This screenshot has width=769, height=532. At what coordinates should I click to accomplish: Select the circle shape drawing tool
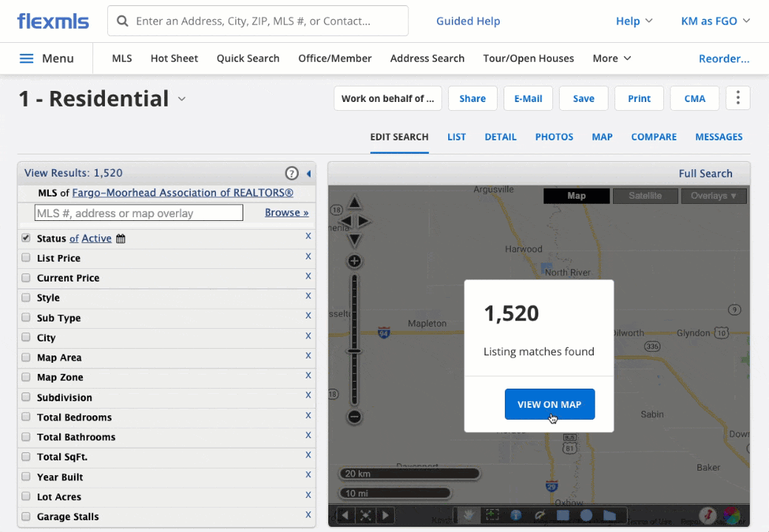click(x=586, y=515)
